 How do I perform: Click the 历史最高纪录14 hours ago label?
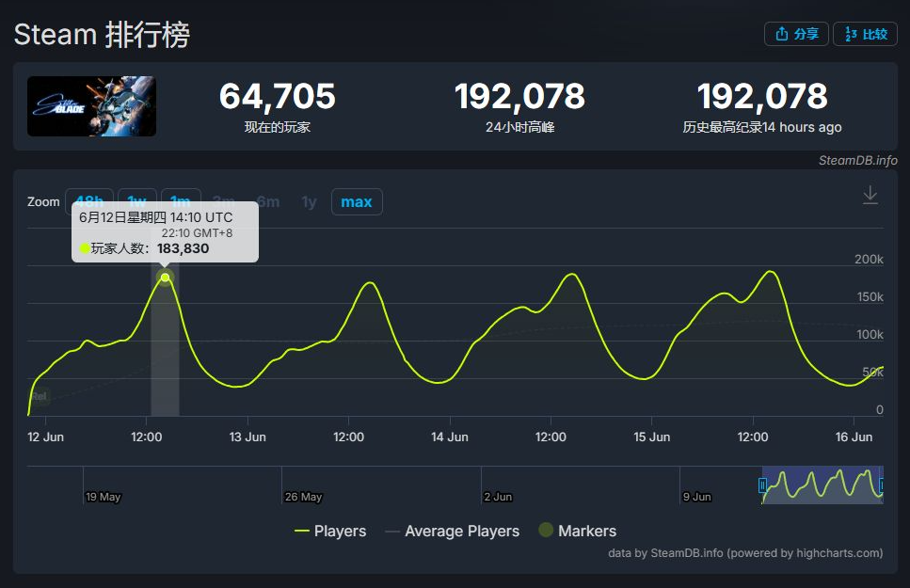pos(762,127)
